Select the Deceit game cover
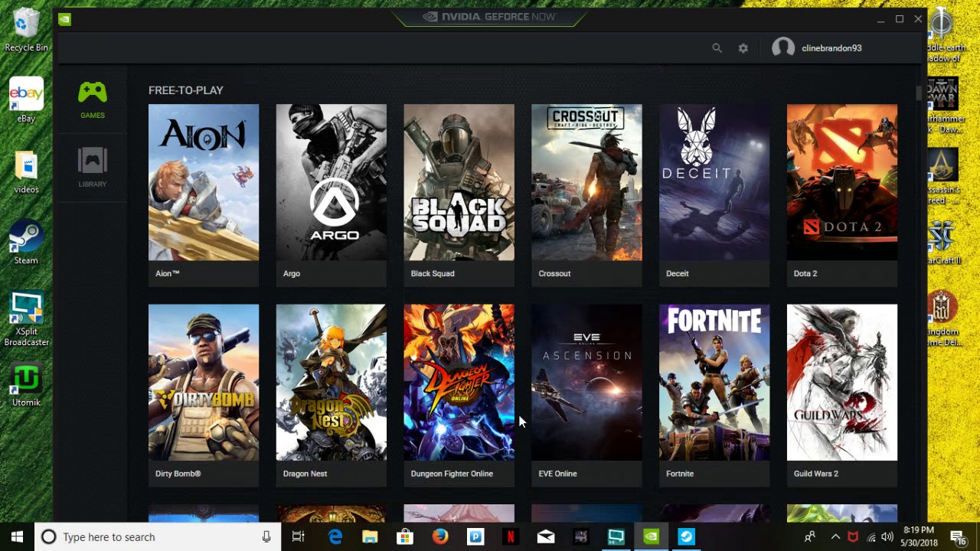Image resolution: width=980 pixels, height=551 pixels. [x=714, y=183]
